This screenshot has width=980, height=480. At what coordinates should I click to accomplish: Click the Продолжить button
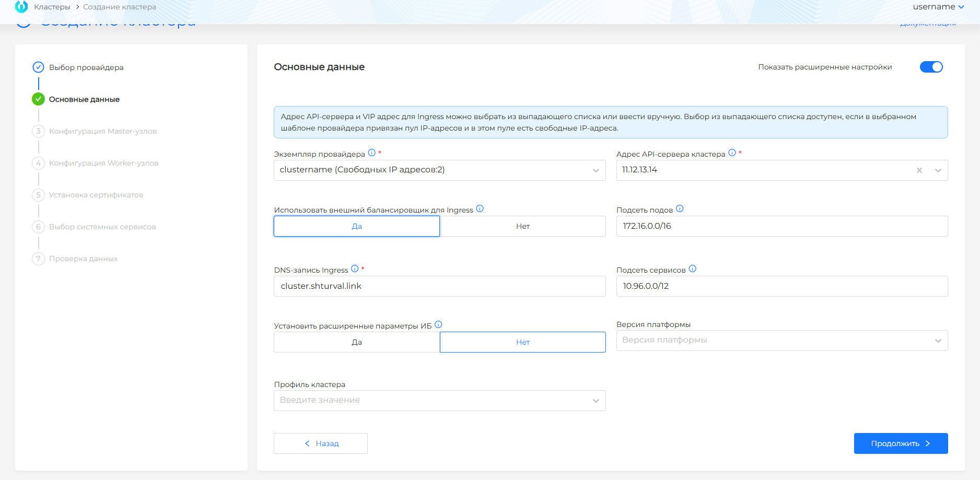pos(901,443)
